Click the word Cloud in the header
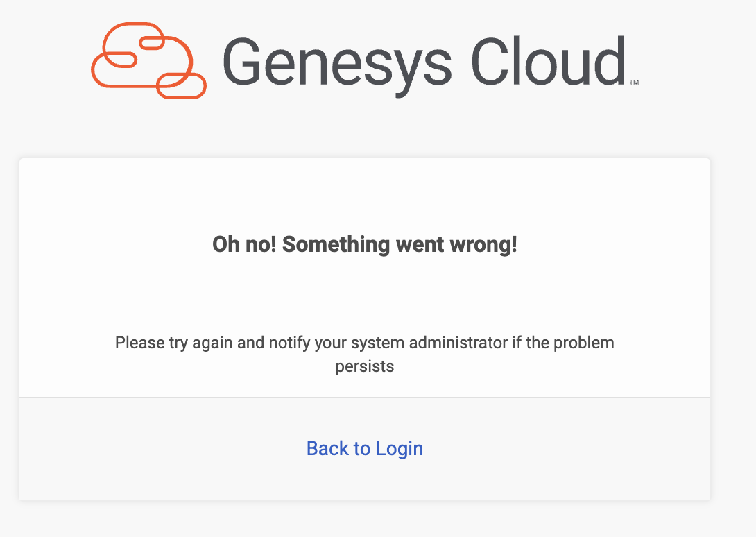 click(548, 61)
